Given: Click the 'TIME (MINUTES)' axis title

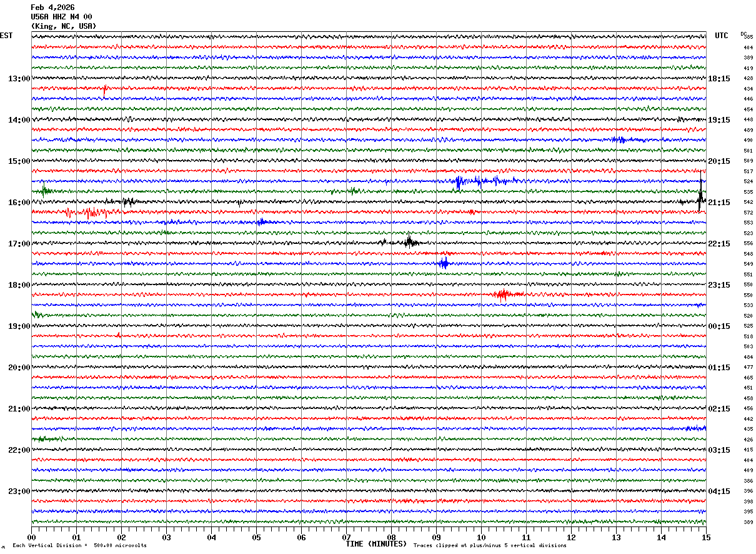Looking at the screenshot, I should coord(376,544).
